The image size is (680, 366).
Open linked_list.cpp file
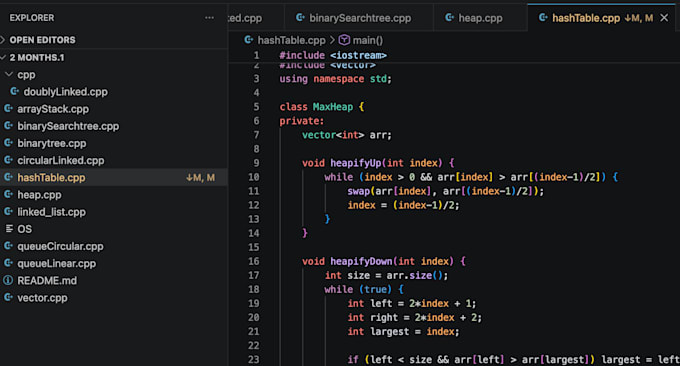pos(52,212)
